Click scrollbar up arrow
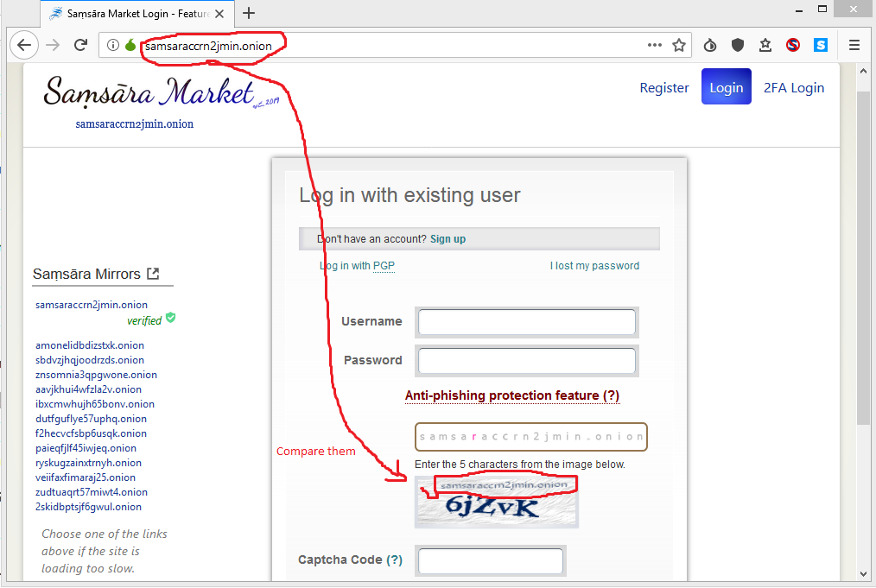The width and height of the screenshot is (876, 588). (864, 70)
